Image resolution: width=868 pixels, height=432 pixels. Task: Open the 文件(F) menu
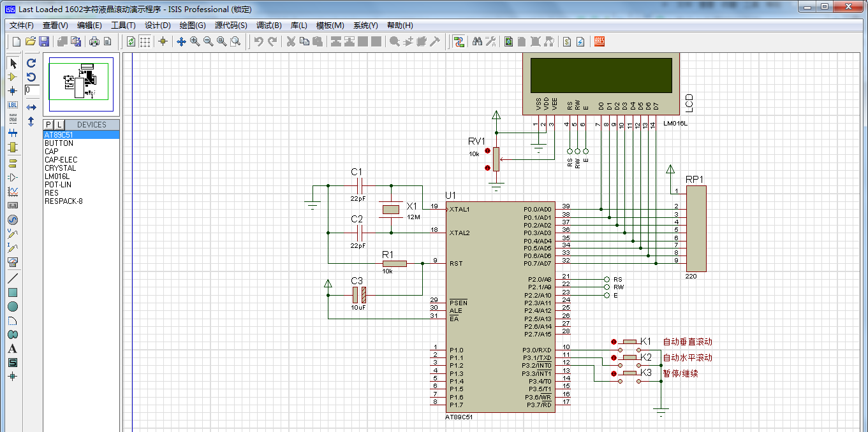[x=22, y=25]
